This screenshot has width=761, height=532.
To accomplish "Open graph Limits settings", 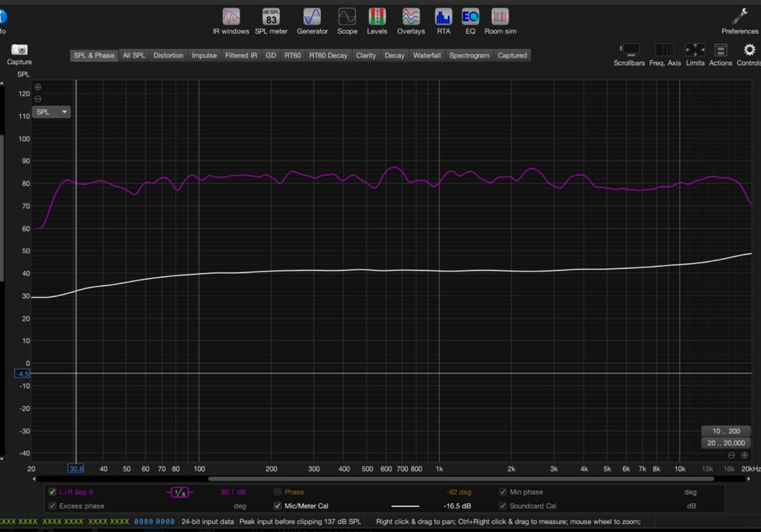I will pos(695,55).
